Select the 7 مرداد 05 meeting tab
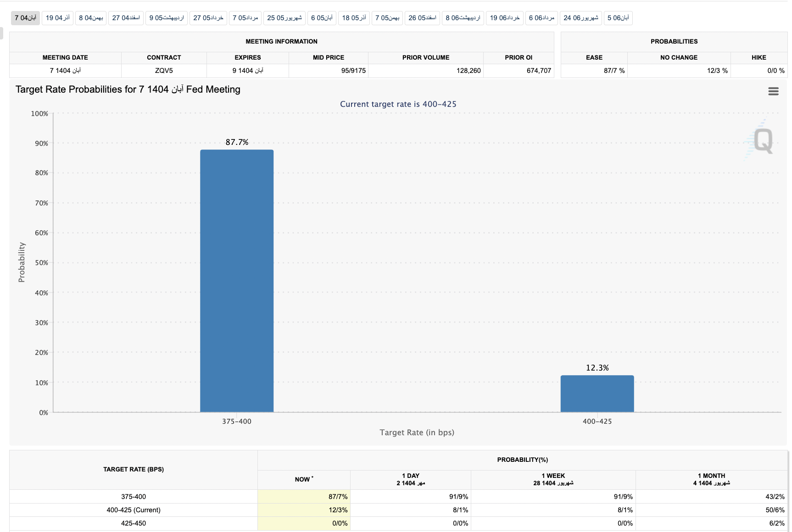The height and width of the screenshot is (532, 792). pyautogui.click(x=245, y=18)
